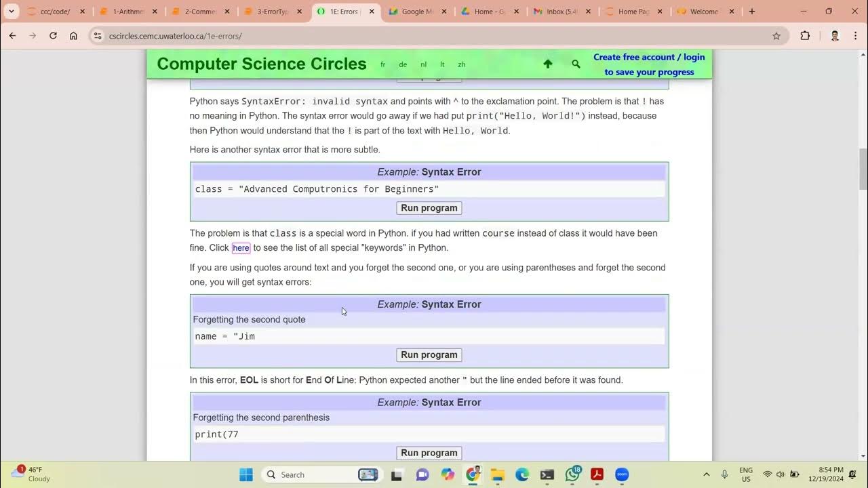Screen dimensions: 868x488
Task: Switch to the 1-Arithmetic tab
Action: point(127,12)
